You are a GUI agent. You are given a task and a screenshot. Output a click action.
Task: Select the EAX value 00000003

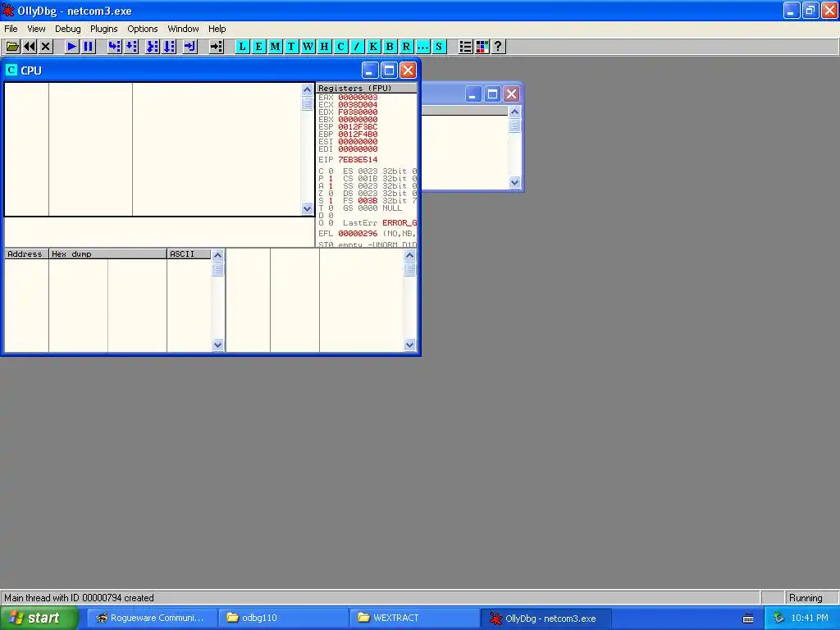(x=358, y=98)
